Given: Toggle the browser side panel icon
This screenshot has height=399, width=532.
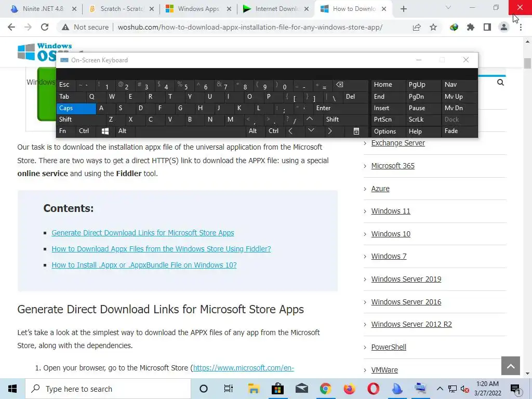Looking at the screenshot, I should point(487,27).
